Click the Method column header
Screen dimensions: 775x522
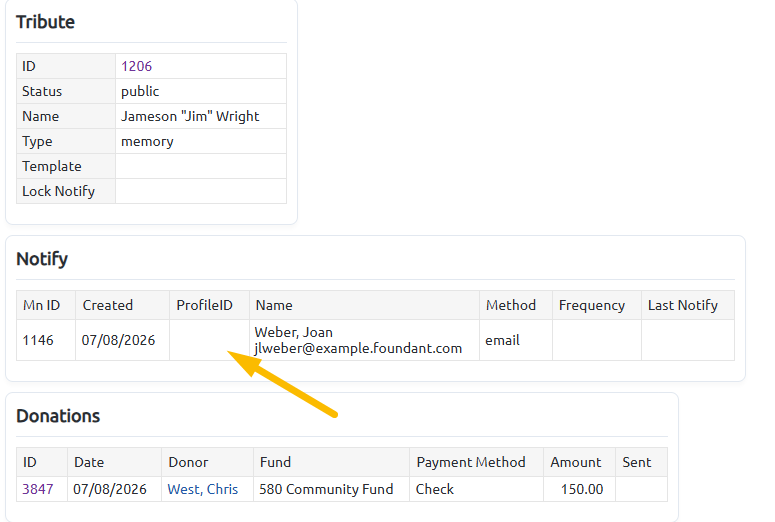[x=516, y=305]
